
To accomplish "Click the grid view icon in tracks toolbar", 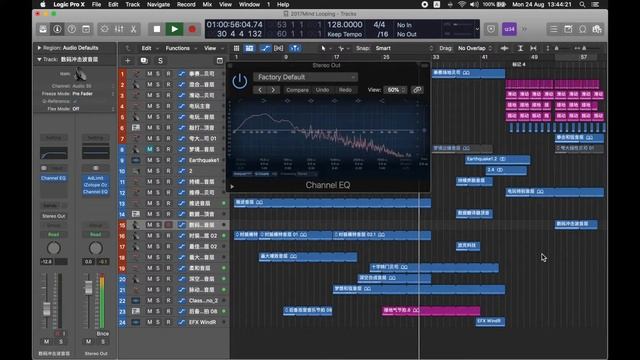I will 236,48.
